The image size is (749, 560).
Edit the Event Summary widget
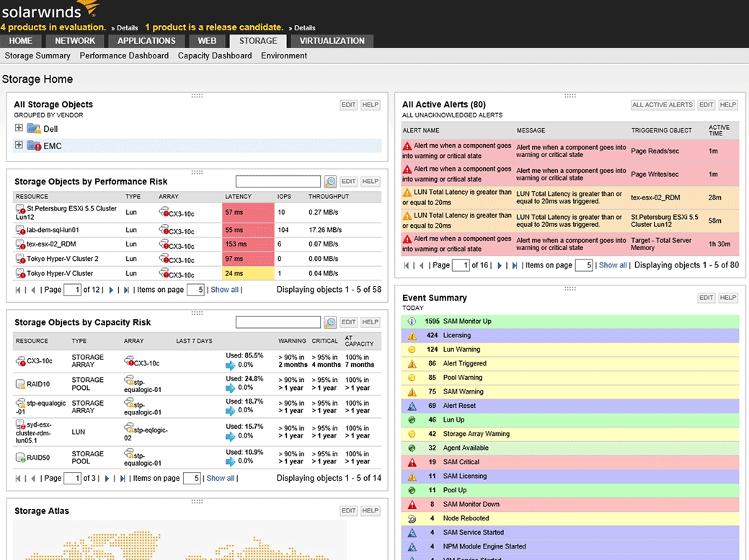[x=706, y=298]
